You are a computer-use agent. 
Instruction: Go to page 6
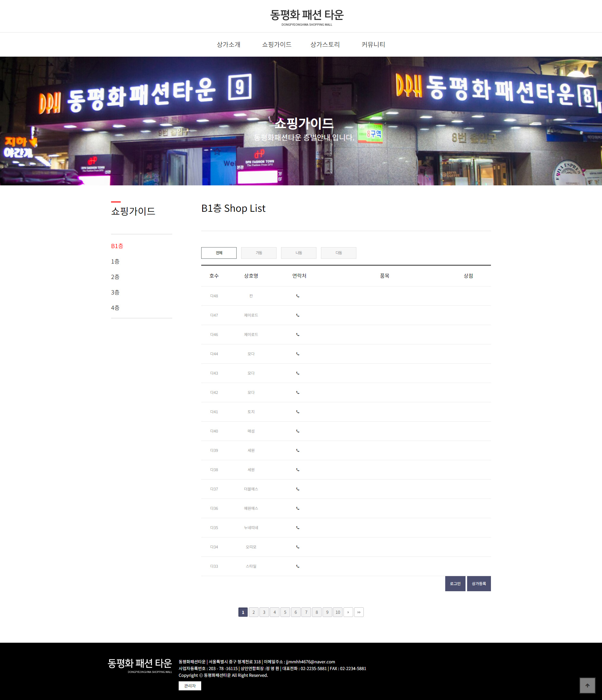click(x=296, y=612)
